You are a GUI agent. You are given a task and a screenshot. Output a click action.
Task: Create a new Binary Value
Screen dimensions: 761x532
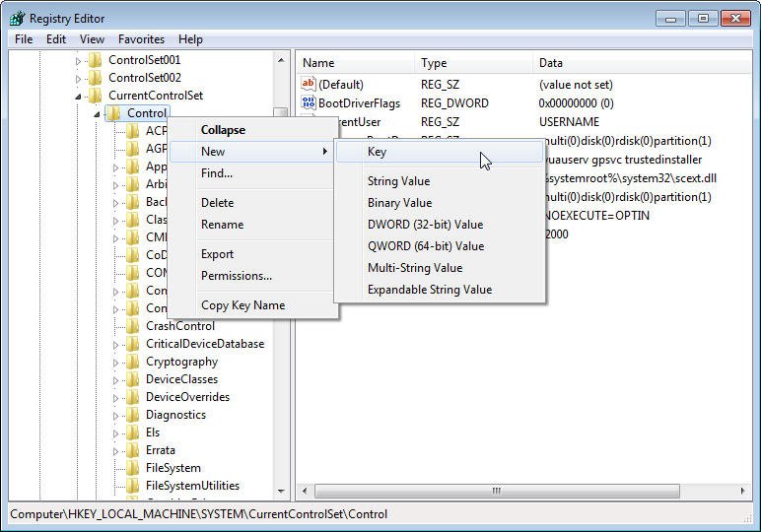440,203
